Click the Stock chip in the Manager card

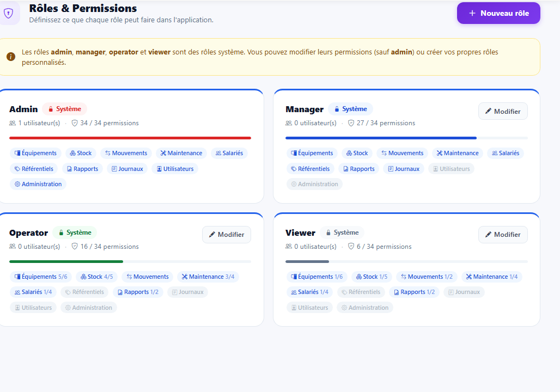click(x=357, y=153)
